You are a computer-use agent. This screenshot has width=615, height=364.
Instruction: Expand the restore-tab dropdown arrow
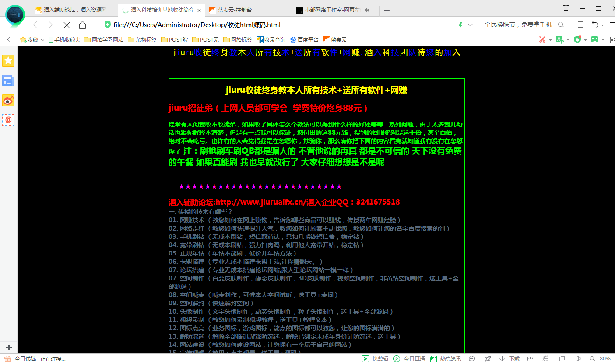603,25
